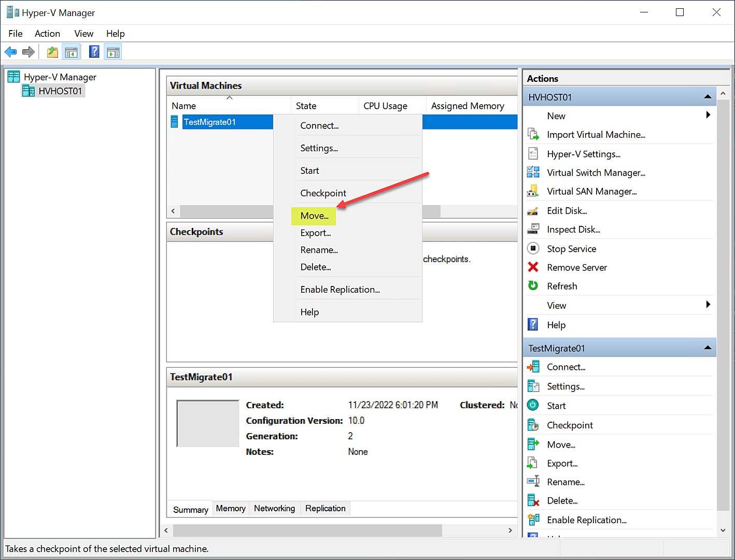Sort by the Assigned Memory column header
The image size is (735, 560).
(x=472, y=106)
